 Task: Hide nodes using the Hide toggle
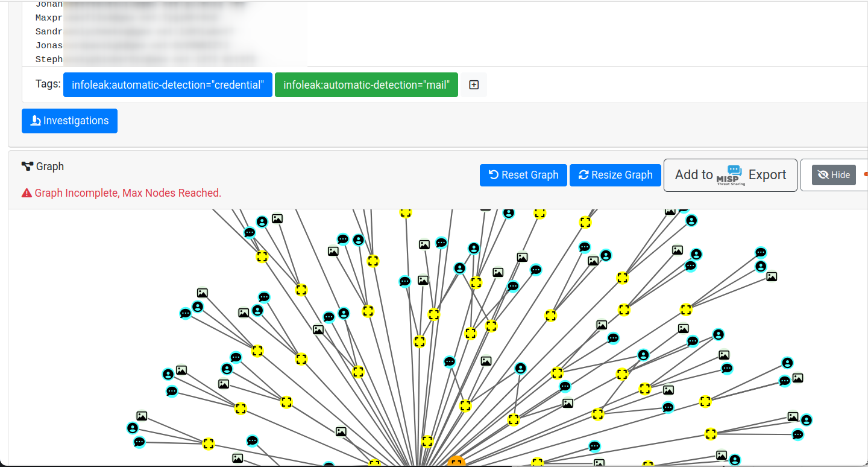(834, 175)
